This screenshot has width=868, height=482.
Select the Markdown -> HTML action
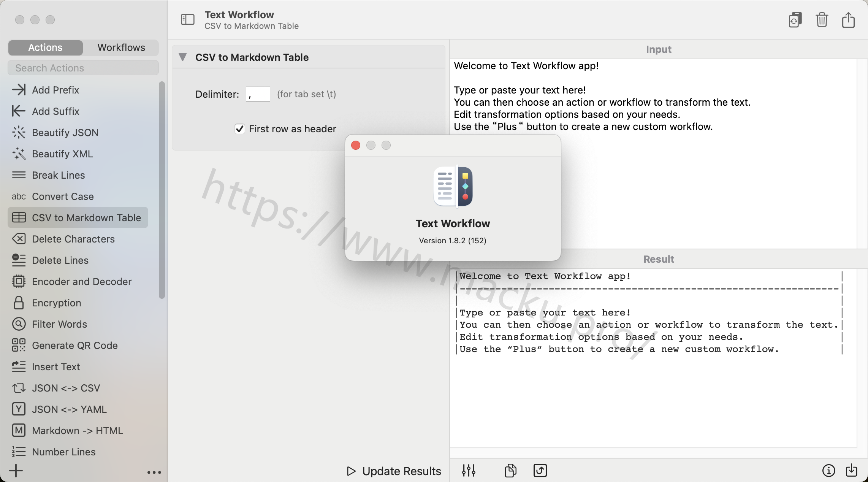(x=78, y=430)
